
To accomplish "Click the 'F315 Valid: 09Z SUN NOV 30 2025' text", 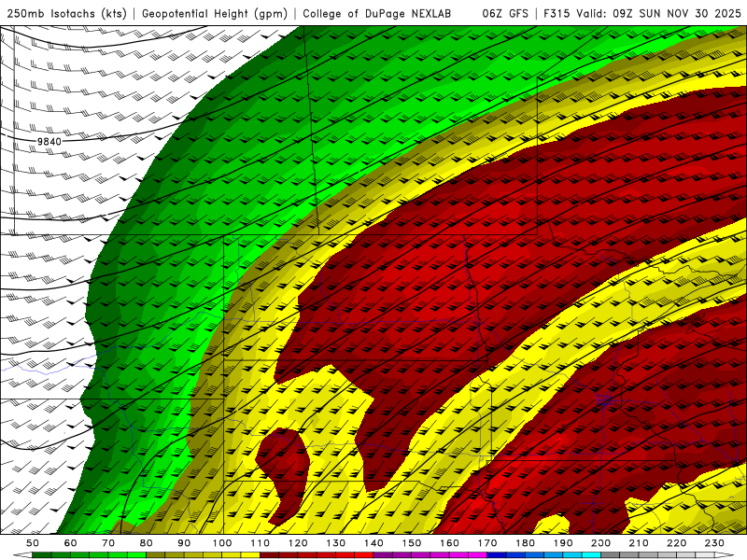I will (641, 13).
